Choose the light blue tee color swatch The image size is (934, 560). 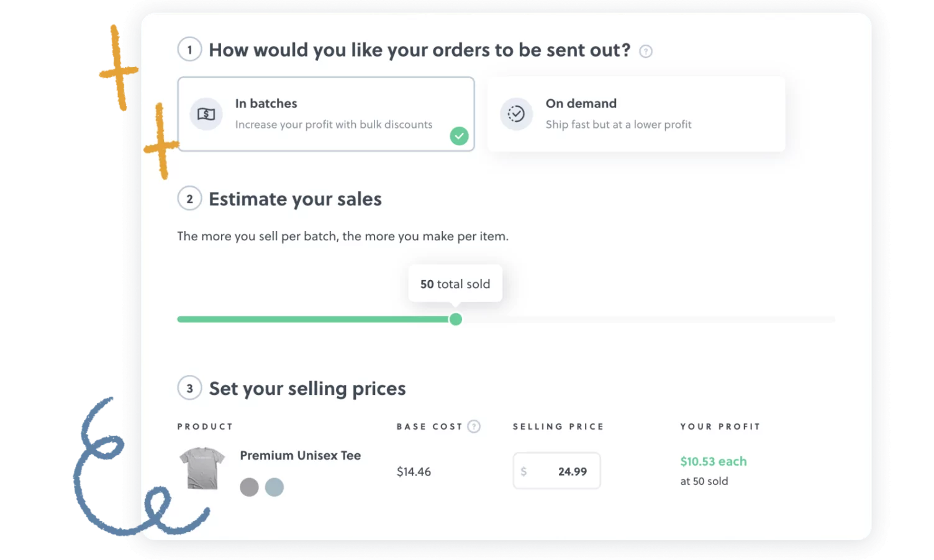point(274,487)
